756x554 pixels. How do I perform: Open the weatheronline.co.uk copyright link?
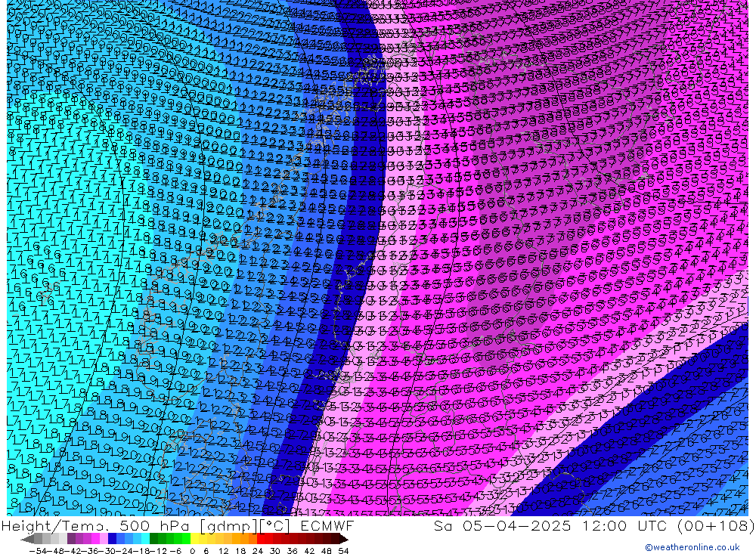(692, 547)
